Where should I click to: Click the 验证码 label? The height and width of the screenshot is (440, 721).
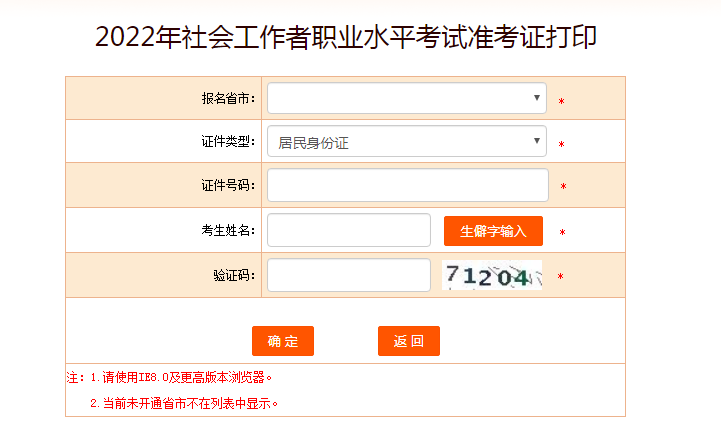pyautogui.click(x=234, y=276)
